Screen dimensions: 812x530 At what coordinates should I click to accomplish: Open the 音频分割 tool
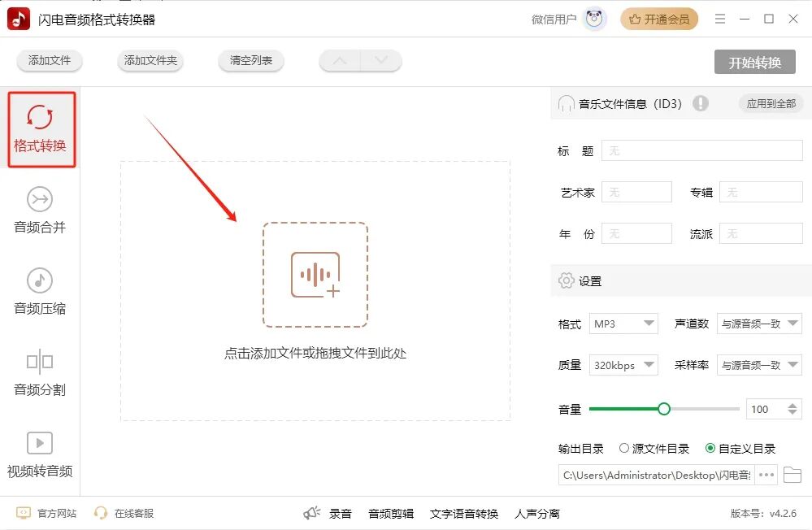point(40,372)
